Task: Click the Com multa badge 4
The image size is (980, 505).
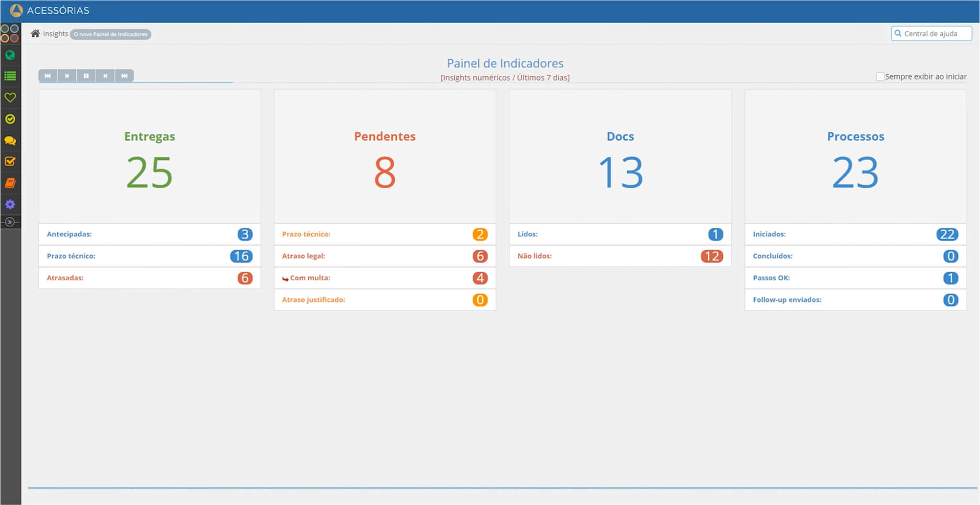Action: (x=480, y=278)
